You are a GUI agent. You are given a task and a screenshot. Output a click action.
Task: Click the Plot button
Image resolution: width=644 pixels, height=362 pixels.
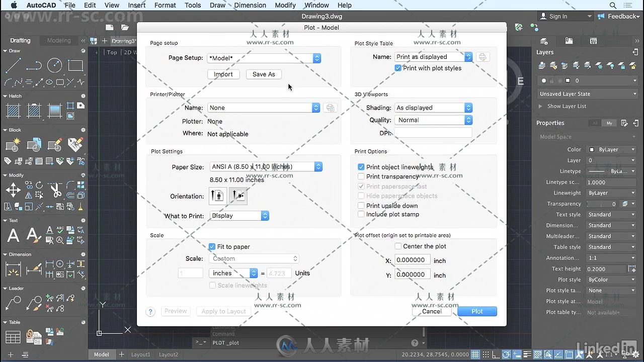(477, 312)
